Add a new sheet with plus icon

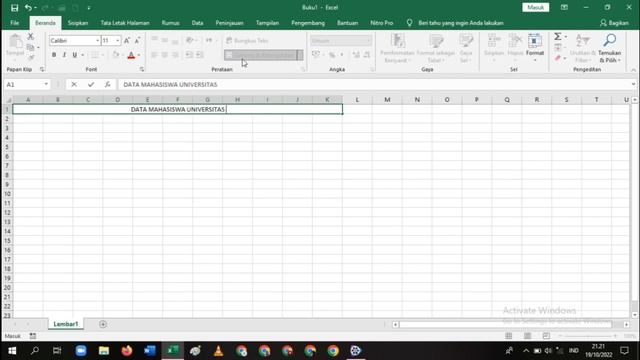[103, 324]
